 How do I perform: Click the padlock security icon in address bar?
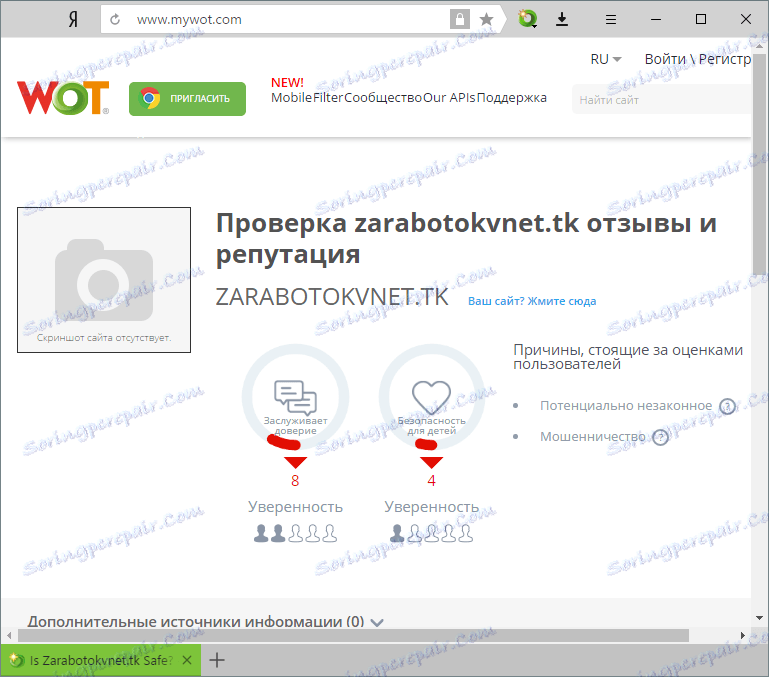coord(460,20)
